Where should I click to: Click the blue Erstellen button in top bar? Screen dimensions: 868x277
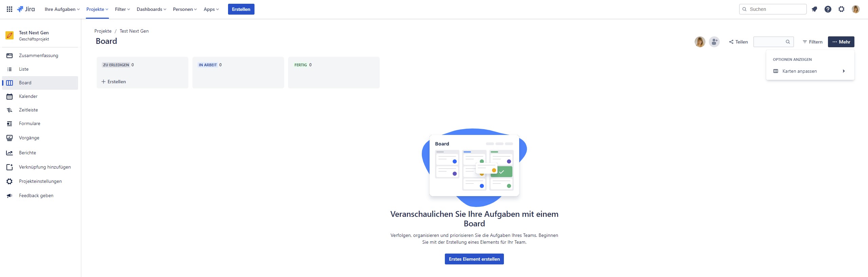(x=241, y=9)
